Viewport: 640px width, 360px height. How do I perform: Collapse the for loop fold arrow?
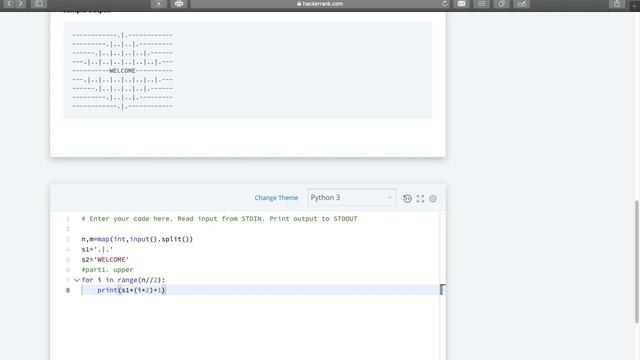pyautogui.click(x=77, y=280)
